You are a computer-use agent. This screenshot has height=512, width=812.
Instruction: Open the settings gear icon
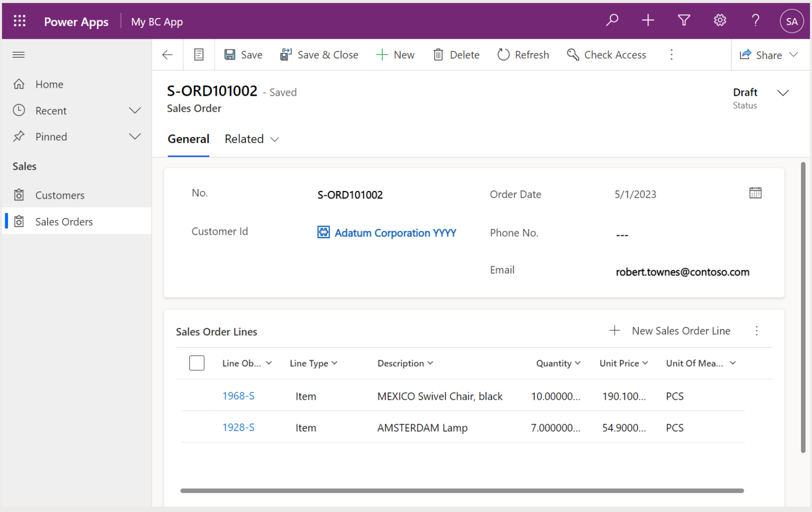pos(720,21)
